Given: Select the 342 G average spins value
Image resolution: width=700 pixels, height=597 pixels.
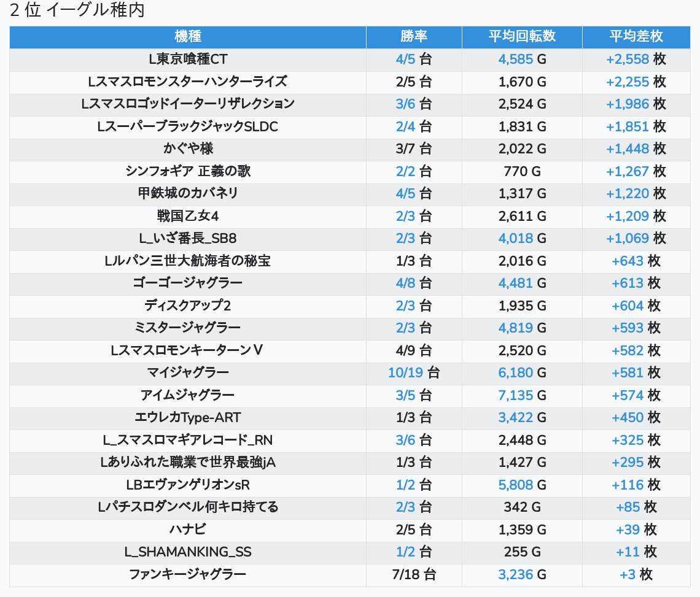Looking at the screenshot, I should point(522,507).
